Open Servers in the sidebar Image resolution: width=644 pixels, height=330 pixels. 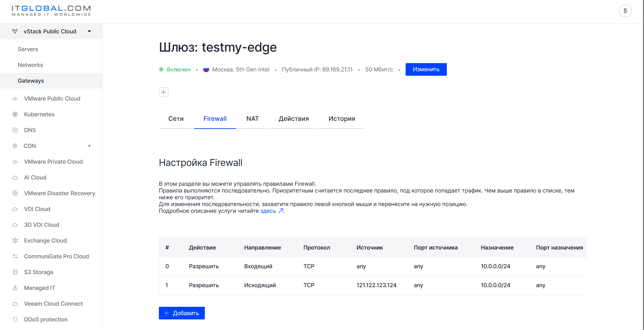[x=28, y=49]
